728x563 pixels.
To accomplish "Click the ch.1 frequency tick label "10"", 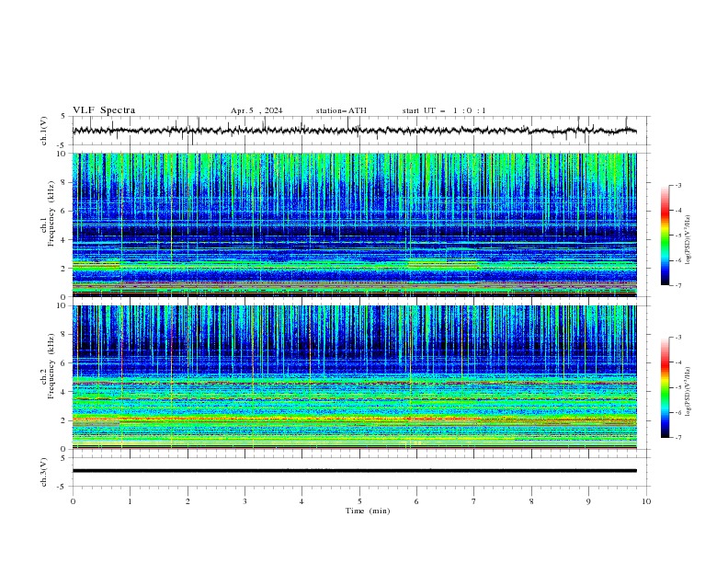I will 62,154.
